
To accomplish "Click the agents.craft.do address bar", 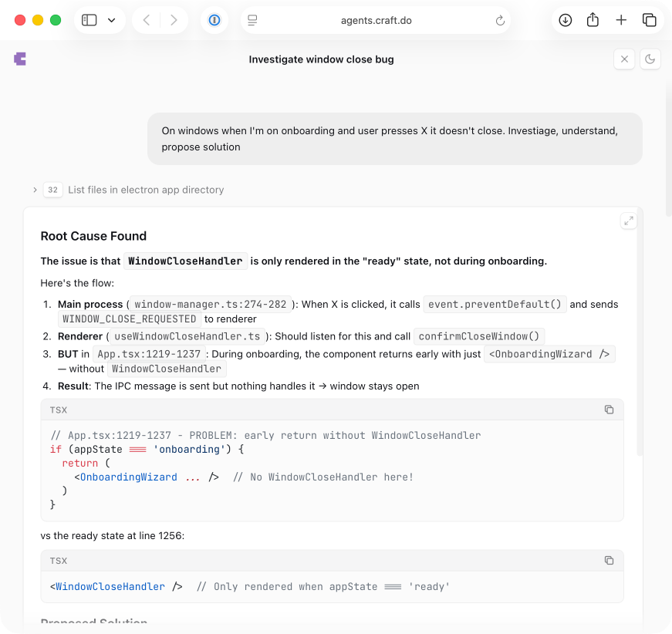I will pyautogui.click(x=376, y=20).
